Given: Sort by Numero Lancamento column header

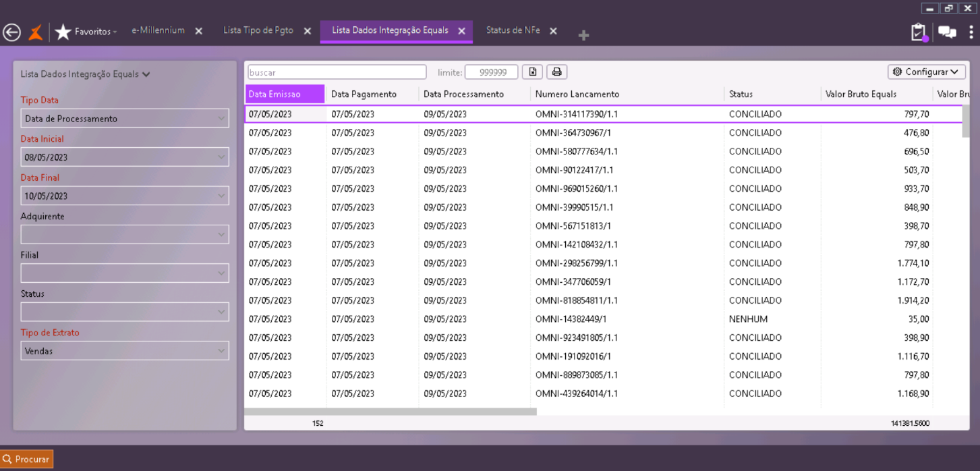Looking at the screenshot, I should click(577, 94).
